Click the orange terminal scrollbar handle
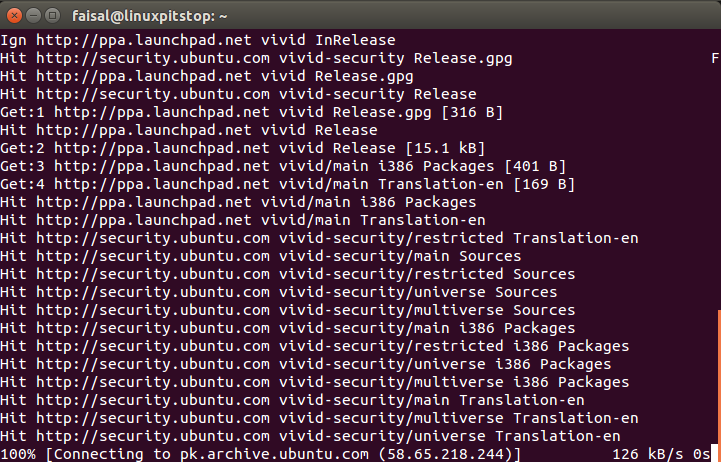 coord(719,386)
